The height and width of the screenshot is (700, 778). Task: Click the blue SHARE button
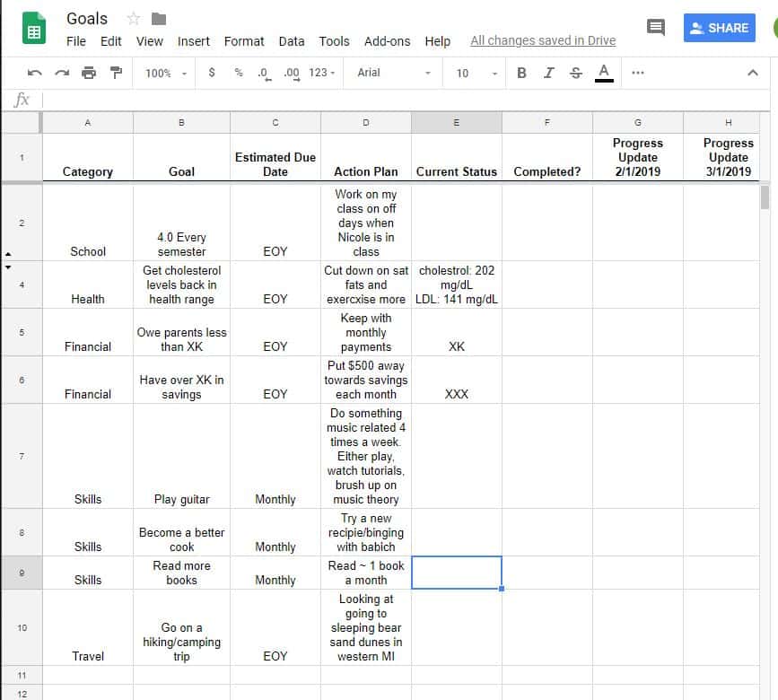(719, 28)
